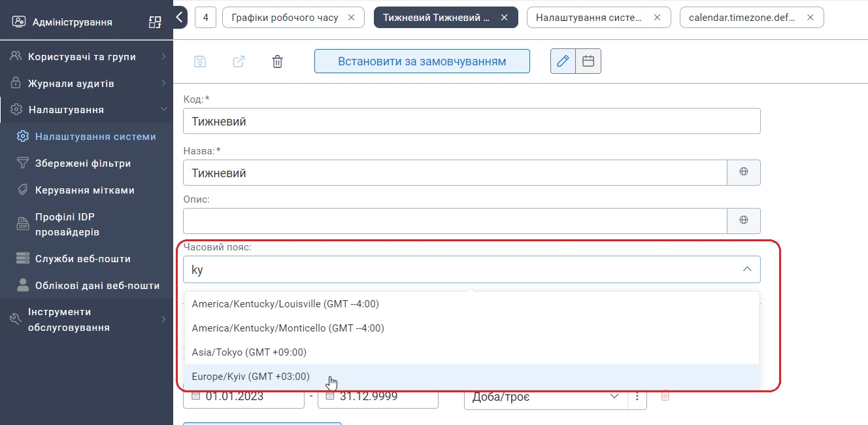Click the trash delete icon in toolbar

(x=277, y=61)
